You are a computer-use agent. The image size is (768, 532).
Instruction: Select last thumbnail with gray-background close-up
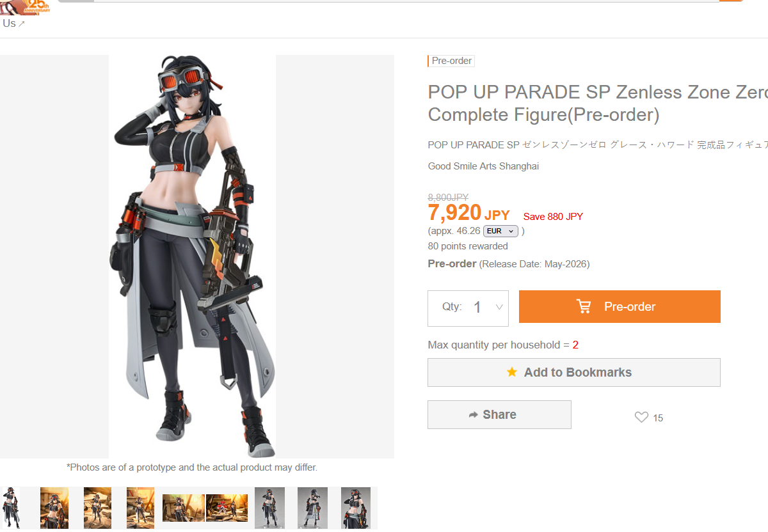[355, 508]
